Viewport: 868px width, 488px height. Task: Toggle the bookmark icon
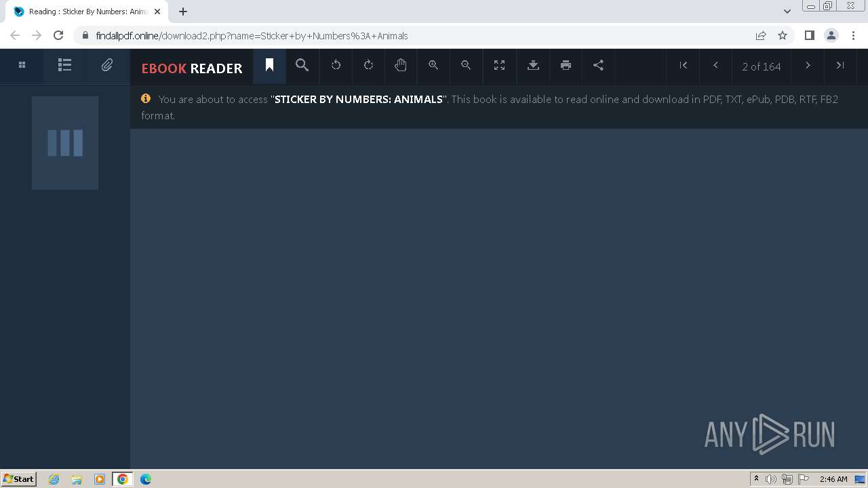pyautogui.click(x=269, y=65)
